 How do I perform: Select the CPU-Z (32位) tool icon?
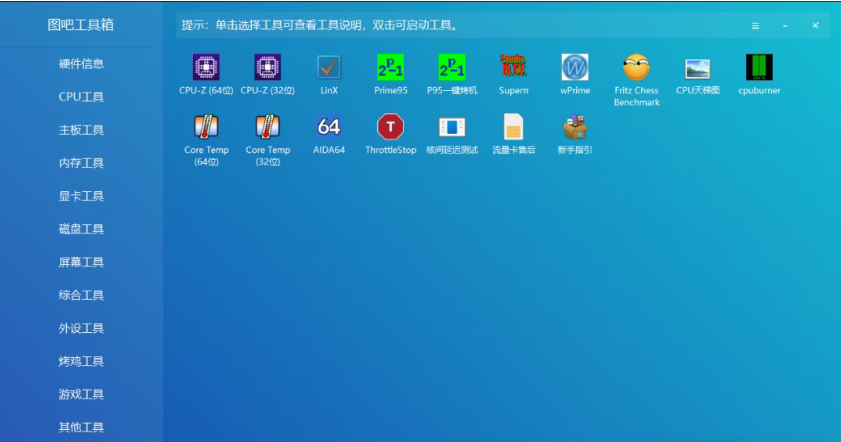click(268, 68)
